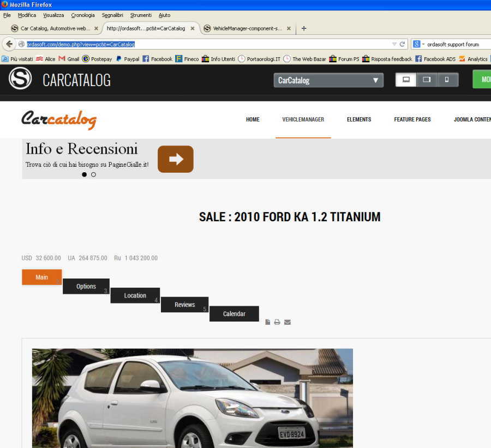The image size is (491, 448).
Task: Open the Reviews tab
Action: 184,305
